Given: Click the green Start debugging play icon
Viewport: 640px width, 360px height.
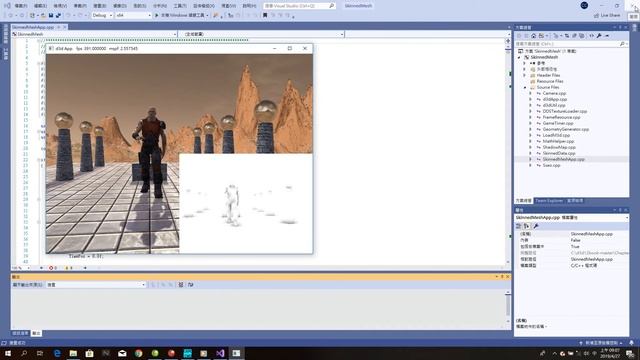Looking at the screenshot, I should pos(156,15).
